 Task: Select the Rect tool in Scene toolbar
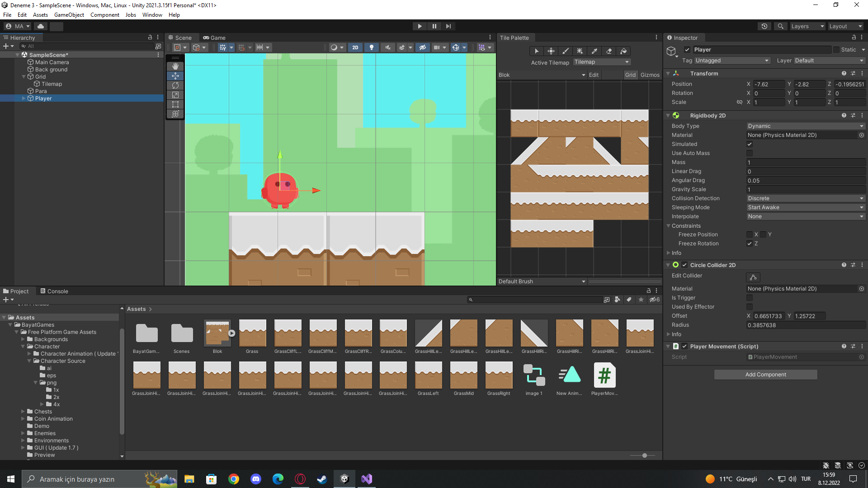175,104
